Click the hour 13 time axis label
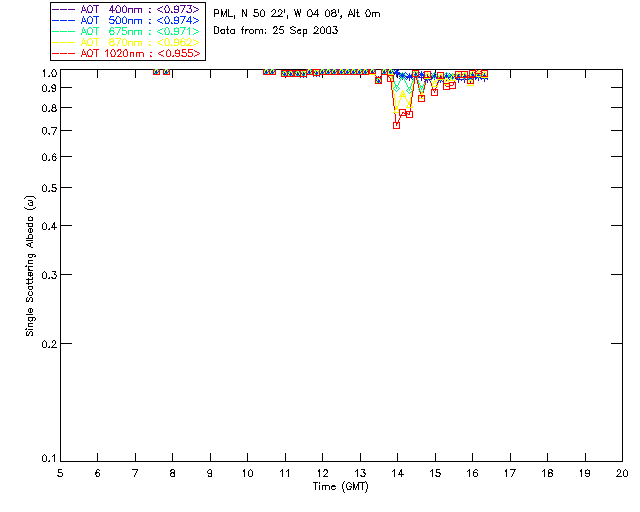640x512 pixels. click(360, 473)
